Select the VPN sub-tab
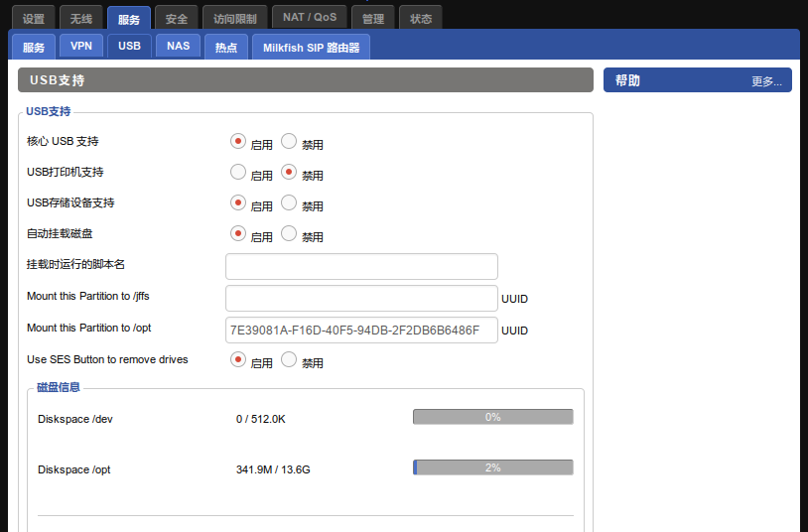This screenshot has width=808, height=532. 80,47
